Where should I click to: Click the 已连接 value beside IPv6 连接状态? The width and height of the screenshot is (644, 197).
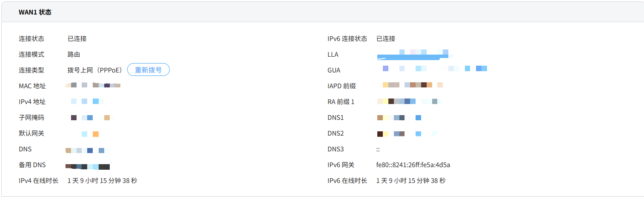tap(385, 39)
